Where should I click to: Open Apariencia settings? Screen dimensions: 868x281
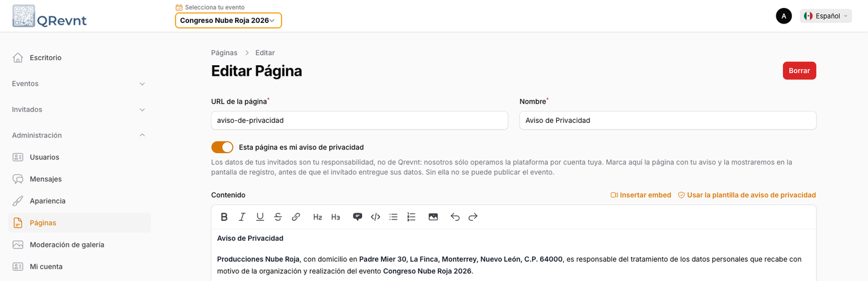coord(79,201)
